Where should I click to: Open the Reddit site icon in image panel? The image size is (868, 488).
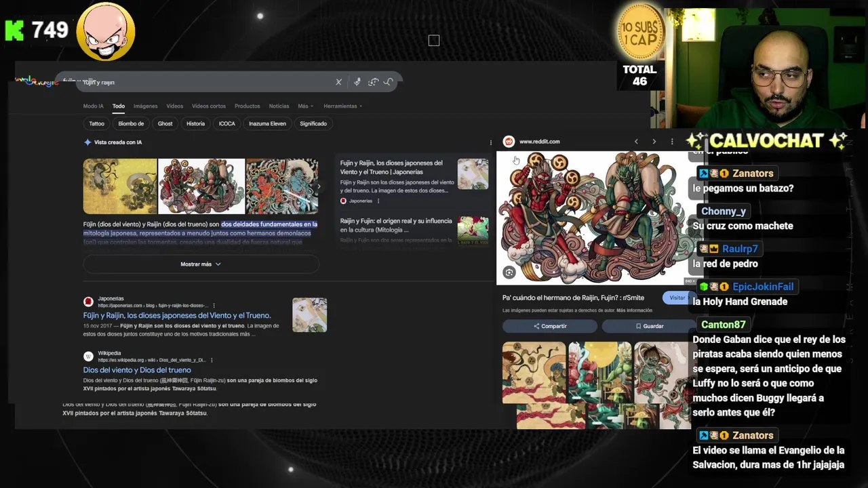[x=509, y=142]
